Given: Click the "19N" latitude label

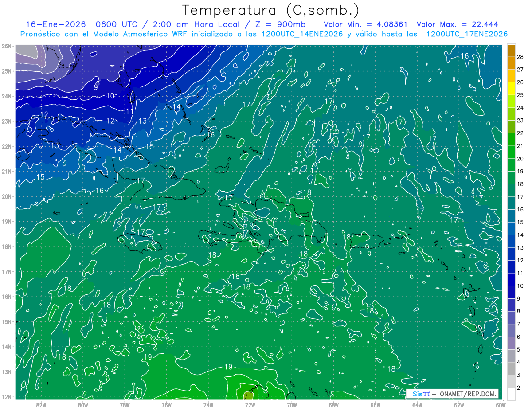Looking at the screenshot, I should (x=7, y=221).
